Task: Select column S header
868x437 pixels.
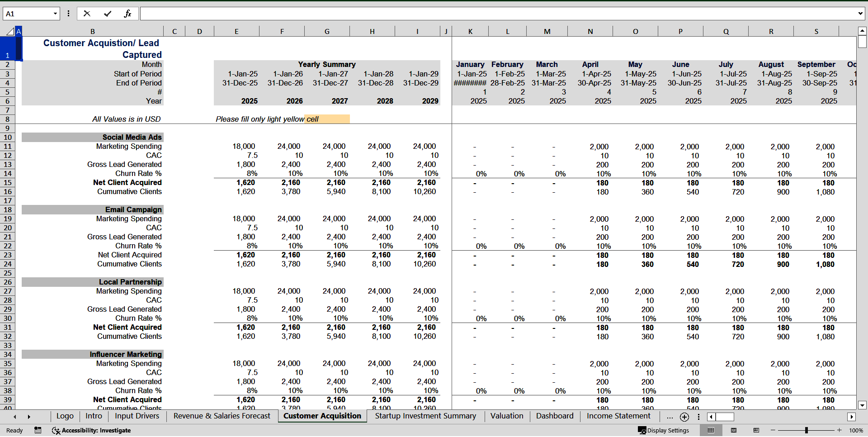Action: pos(816,31)
